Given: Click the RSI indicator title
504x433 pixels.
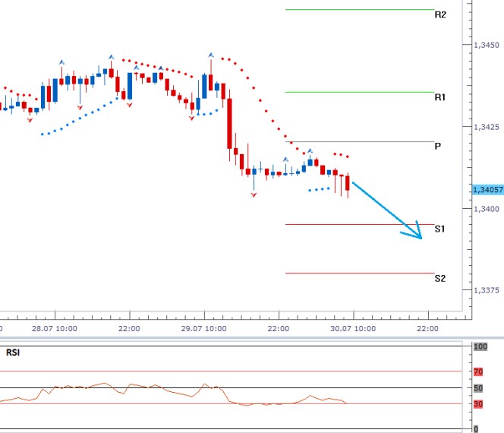Looking at the screenshot, I should pos(13,352).
